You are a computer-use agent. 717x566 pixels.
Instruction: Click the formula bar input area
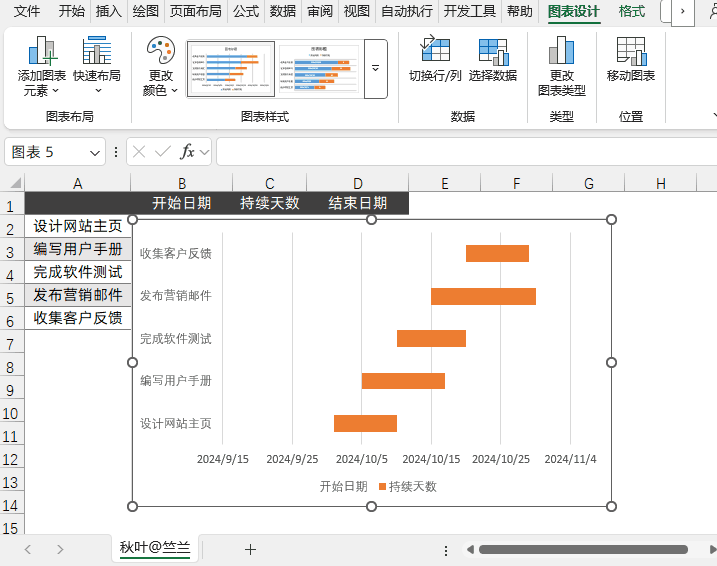(x=466, y=152)
